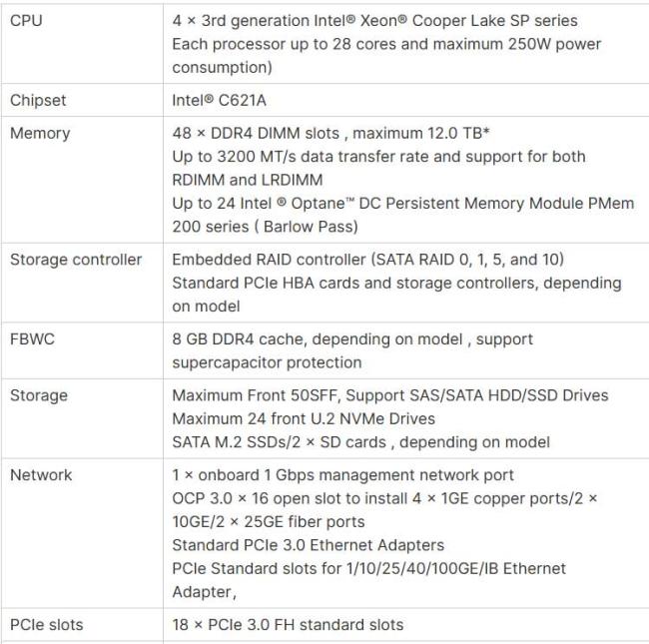Click the OCP 3.0 × 16 open slot line

(384, 498)
